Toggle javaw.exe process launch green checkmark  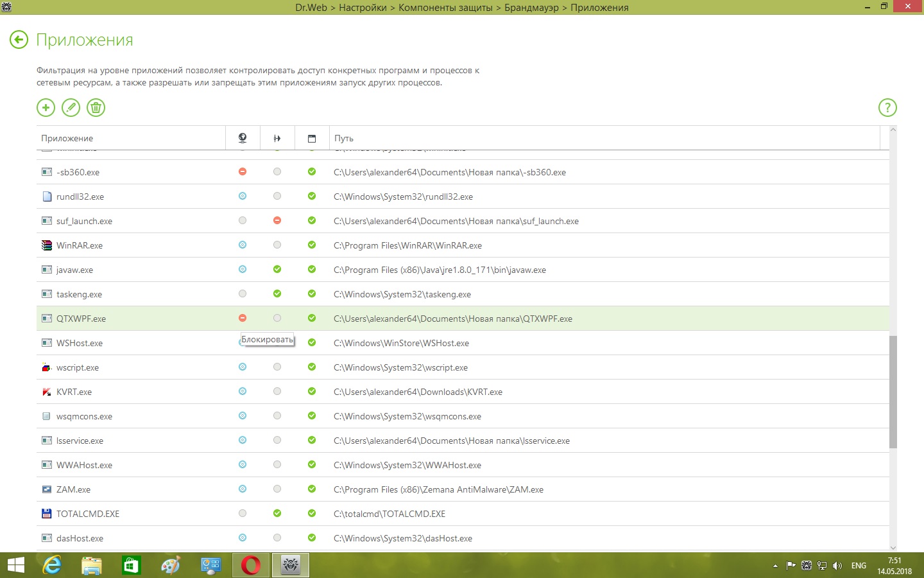pyautogui.click(x=277, y=269)
